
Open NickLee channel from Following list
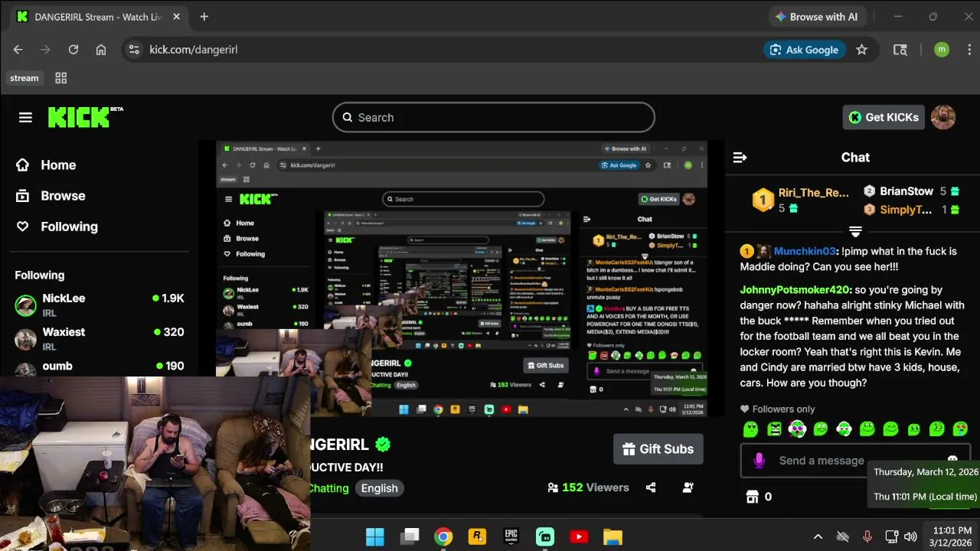pos(100,305)
